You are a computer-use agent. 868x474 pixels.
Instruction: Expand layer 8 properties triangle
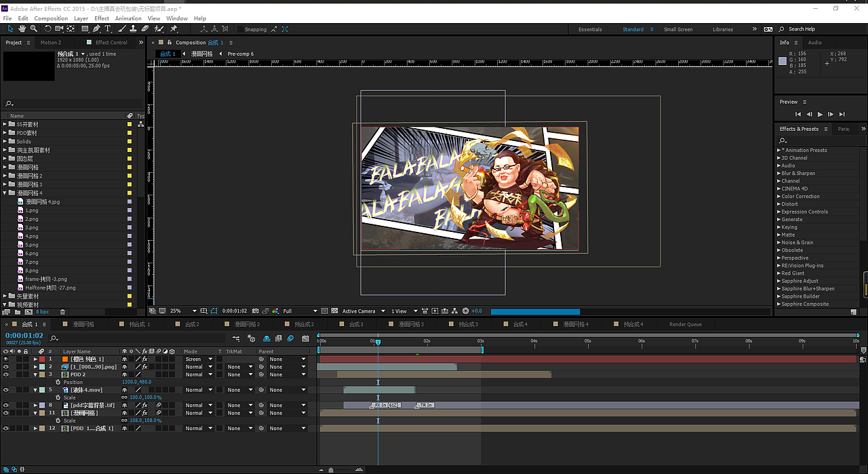(35, 405)
